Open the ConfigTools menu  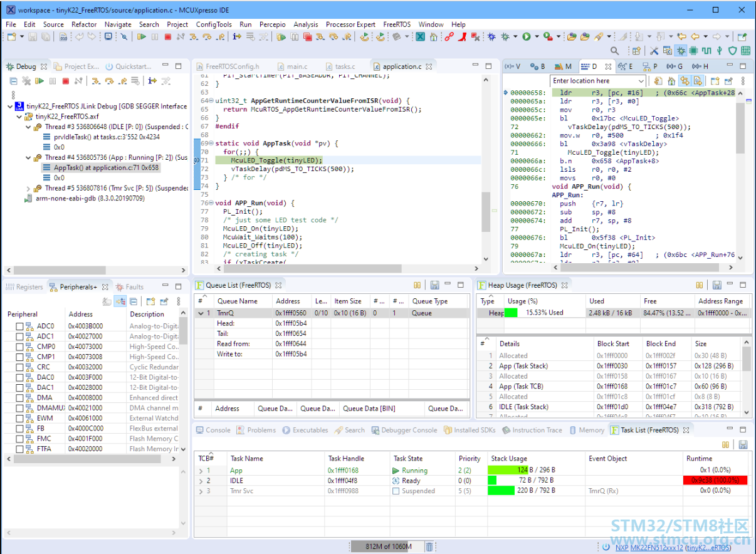[214, 24]
